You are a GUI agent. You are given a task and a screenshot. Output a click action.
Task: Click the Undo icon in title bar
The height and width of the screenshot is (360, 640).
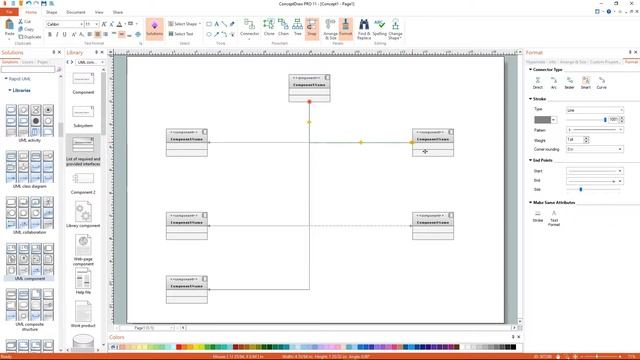coord(28,4)
